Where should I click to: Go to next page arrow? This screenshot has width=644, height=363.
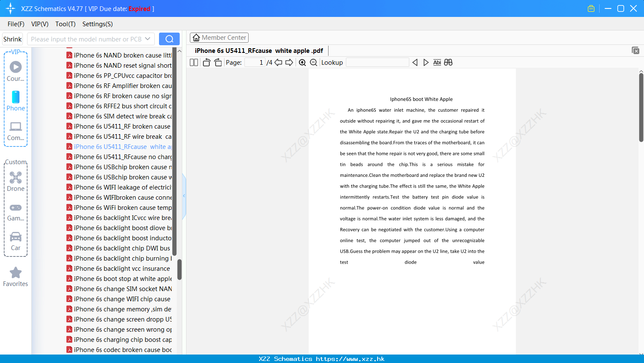coord(289,63)
